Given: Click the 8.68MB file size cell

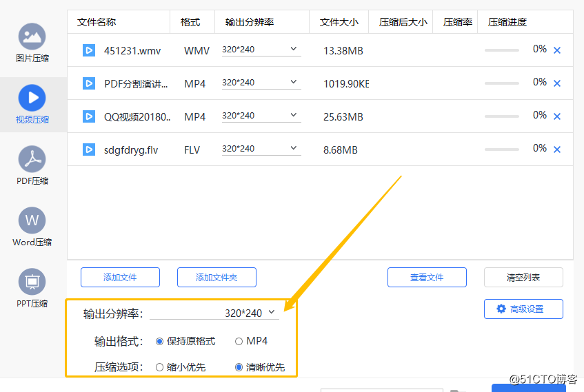Looking at the screenshot, I should point(341,150).
